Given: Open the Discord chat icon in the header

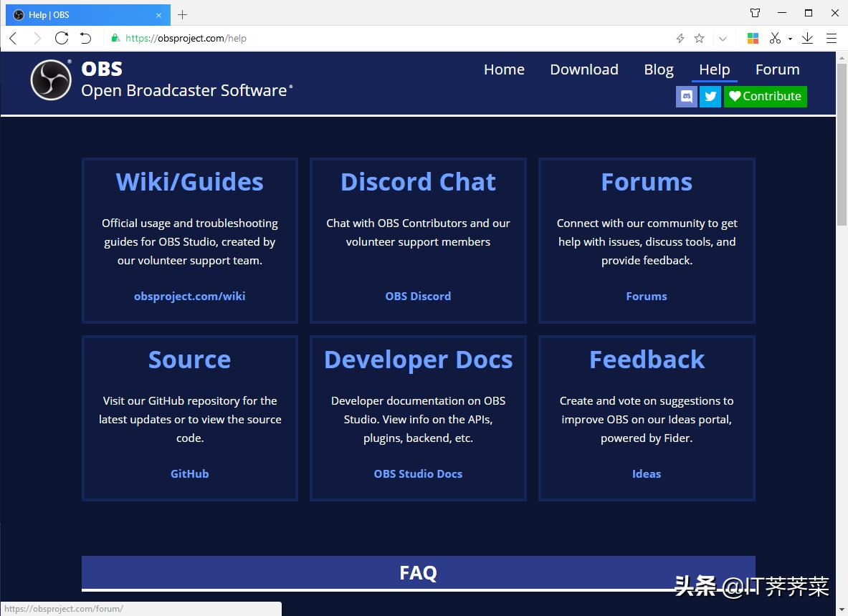Looking at the screenshot, I should [x=686, y=96].
